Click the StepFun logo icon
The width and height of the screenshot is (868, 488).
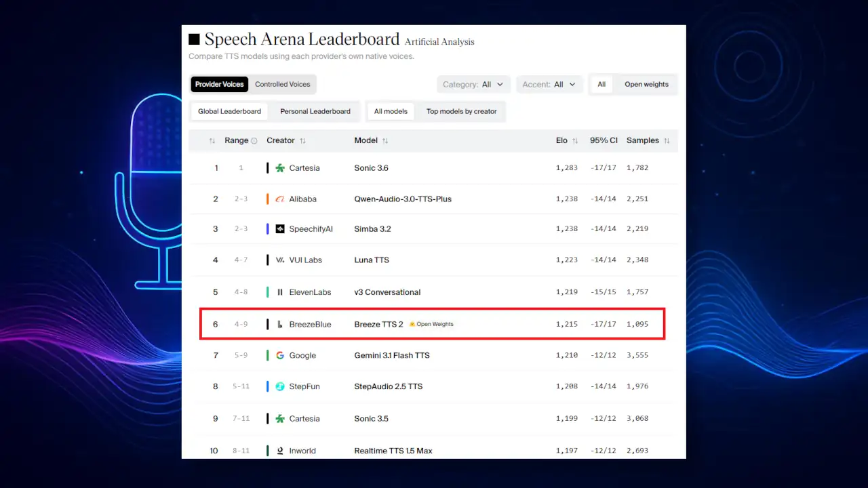[280, 386]
